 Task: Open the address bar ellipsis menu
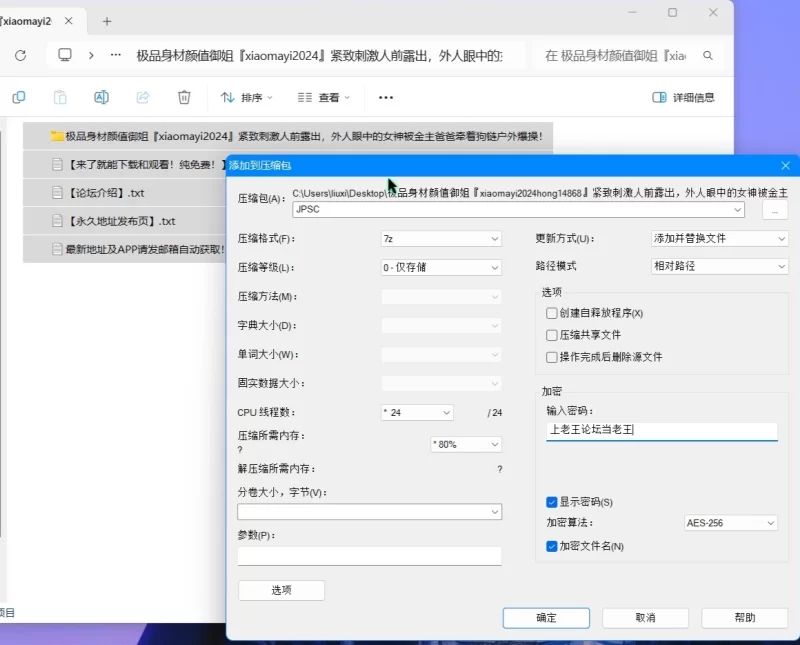[x=116, y=55]
